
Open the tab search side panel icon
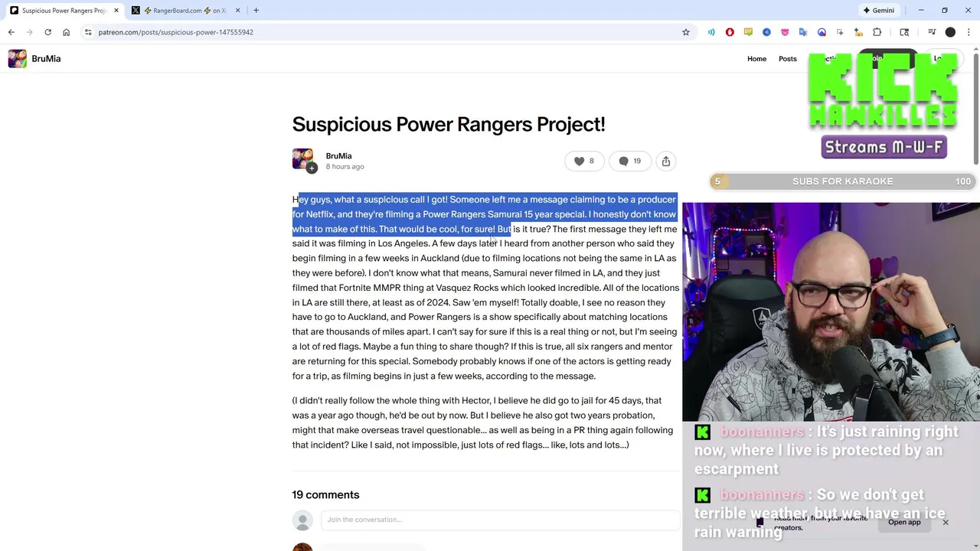tap(904, 32)
